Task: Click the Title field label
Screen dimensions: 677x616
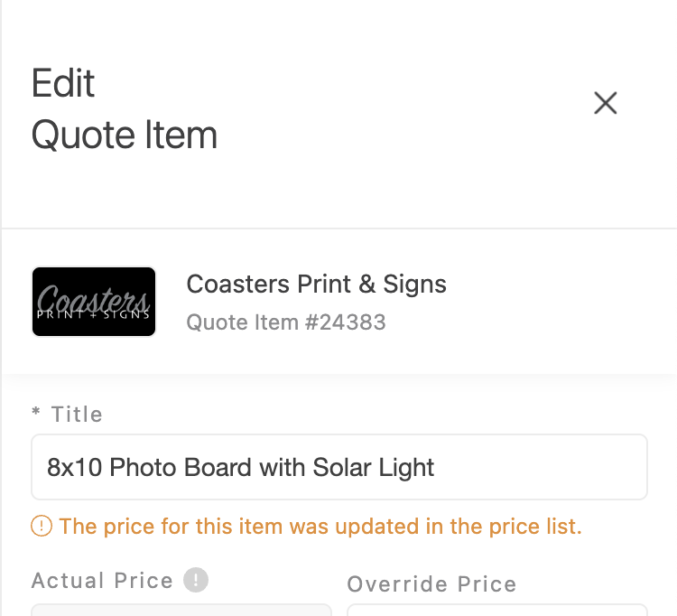Action: click(77, 415)
